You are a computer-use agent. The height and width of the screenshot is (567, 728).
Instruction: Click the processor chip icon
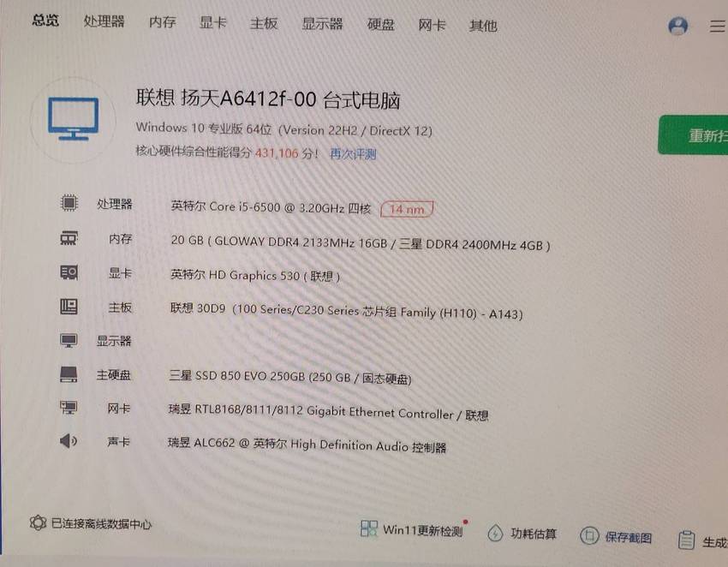tap(69, 203)
